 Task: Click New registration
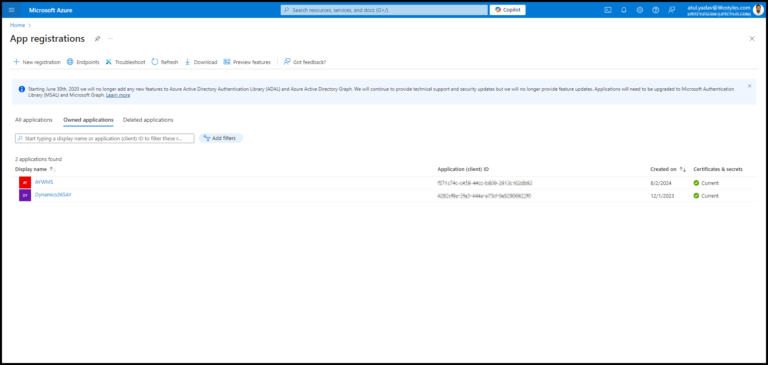click(37, 62)
